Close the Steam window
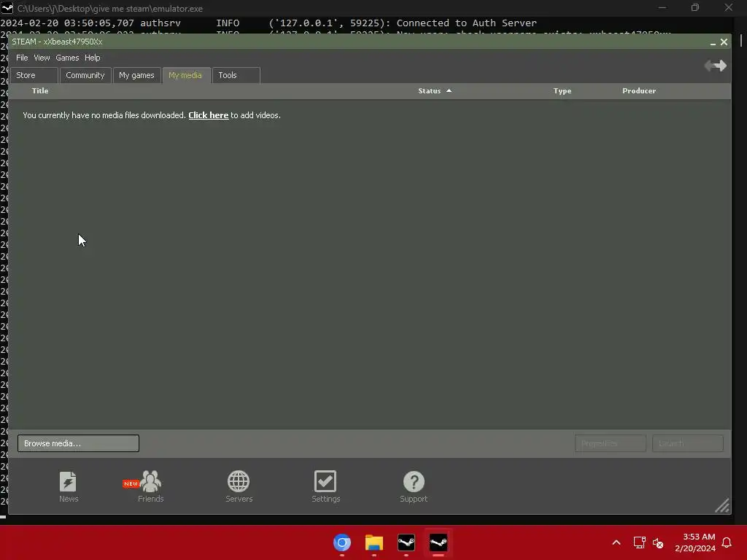Image resolution: width=747 pixels, height=560 pixels. pyautogui.click(x=724, y=42)
